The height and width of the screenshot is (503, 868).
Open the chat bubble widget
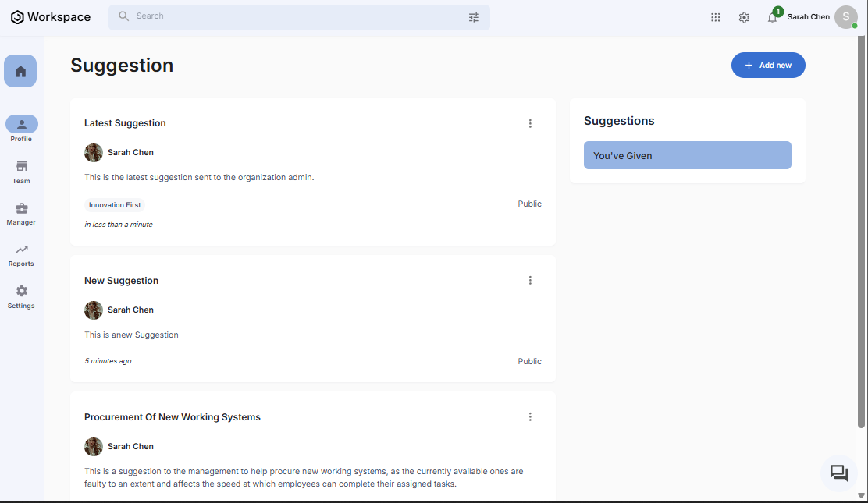click(x=839, y=473)
